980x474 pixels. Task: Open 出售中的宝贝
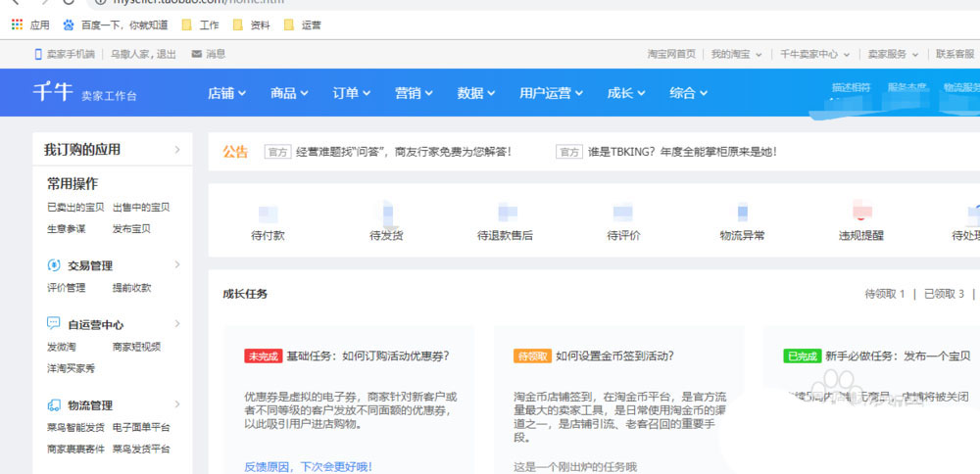[141, 208]
